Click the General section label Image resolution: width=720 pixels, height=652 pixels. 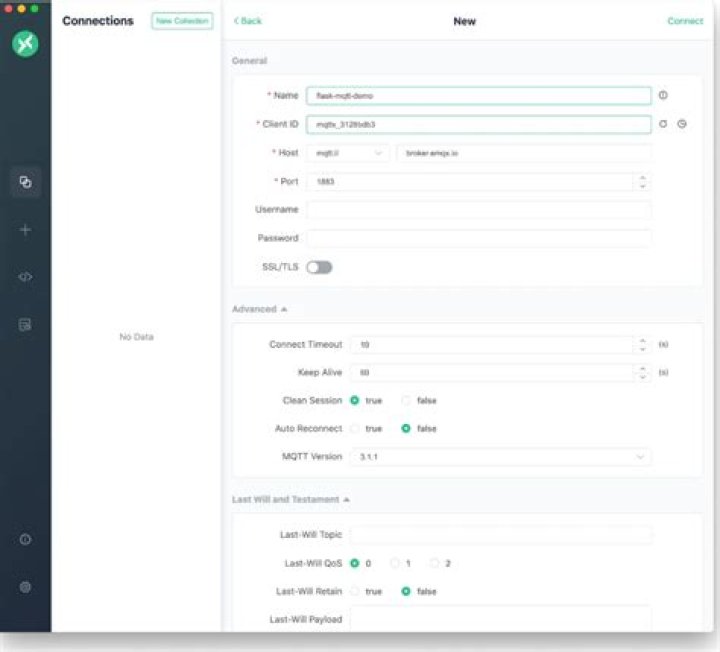tap(249, 61)
